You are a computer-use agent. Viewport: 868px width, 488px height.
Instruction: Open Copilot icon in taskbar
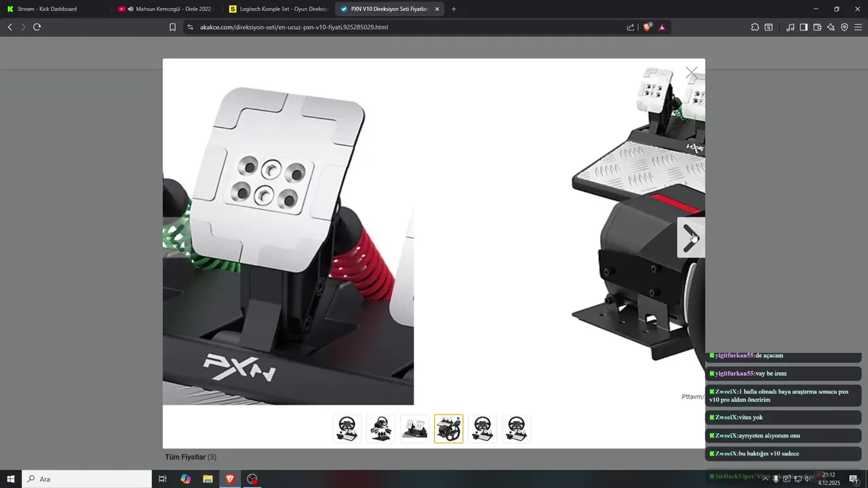(x=185, y=479)
